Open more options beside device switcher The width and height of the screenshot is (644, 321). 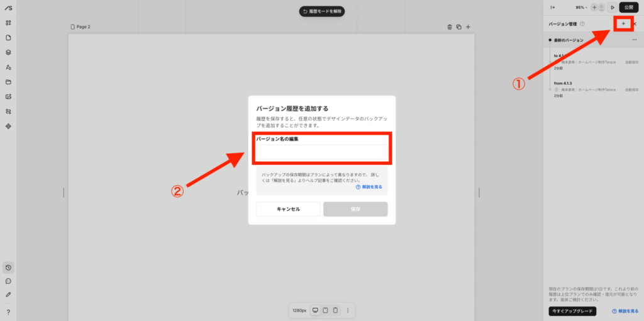(x=348, y=310)
